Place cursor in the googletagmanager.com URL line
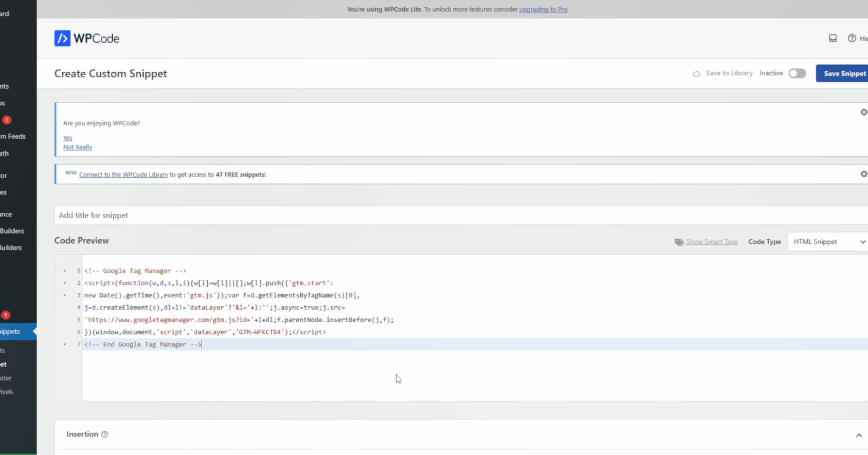868x455 pixels. [239, 320]
